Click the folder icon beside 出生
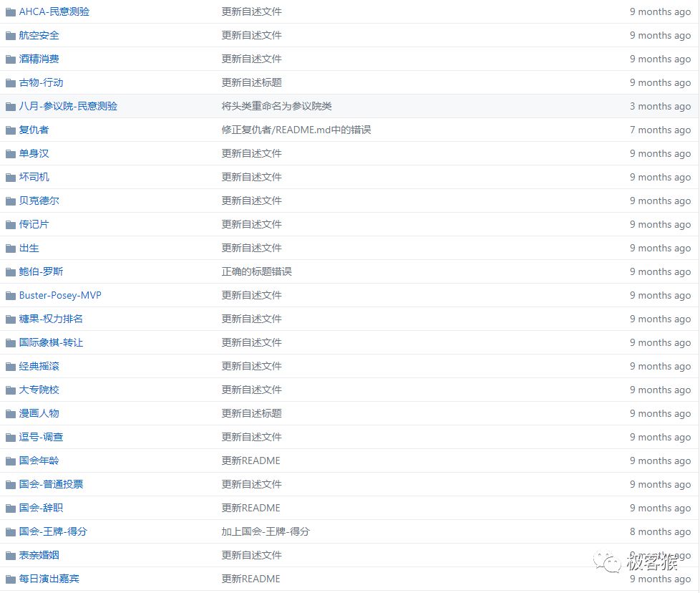Viewport: 700px width, 593px height. click(11, 249)
